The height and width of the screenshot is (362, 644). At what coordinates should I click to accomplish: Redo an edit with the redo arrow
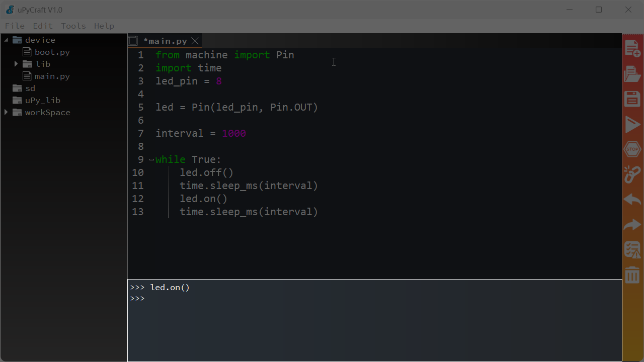(632, 224)
